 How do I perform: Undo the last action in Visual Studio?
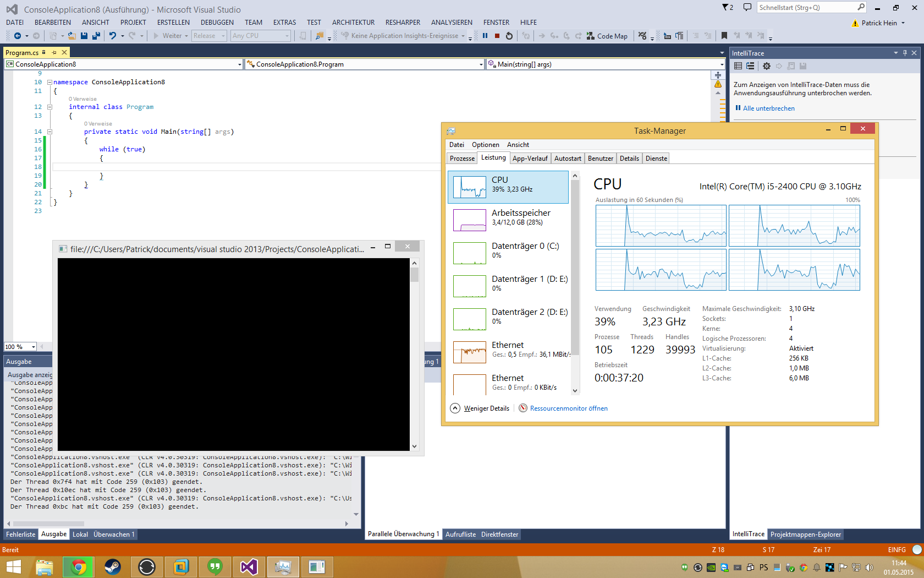coord(113,36)
